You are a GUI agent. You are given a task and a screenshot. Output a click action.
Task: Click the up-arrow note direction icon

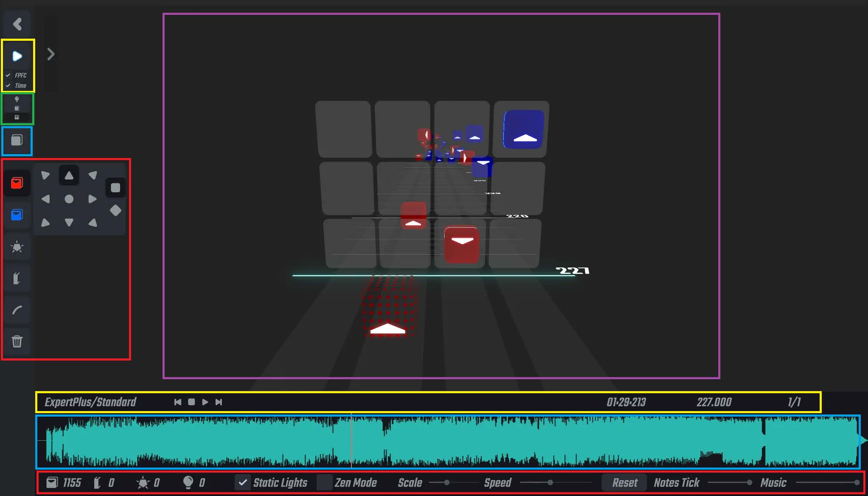(69, 175)
